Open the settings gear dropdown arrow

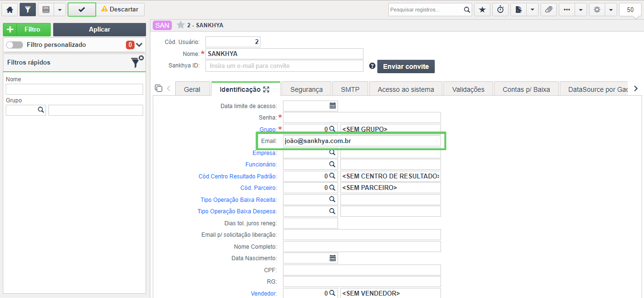[611, 10]
